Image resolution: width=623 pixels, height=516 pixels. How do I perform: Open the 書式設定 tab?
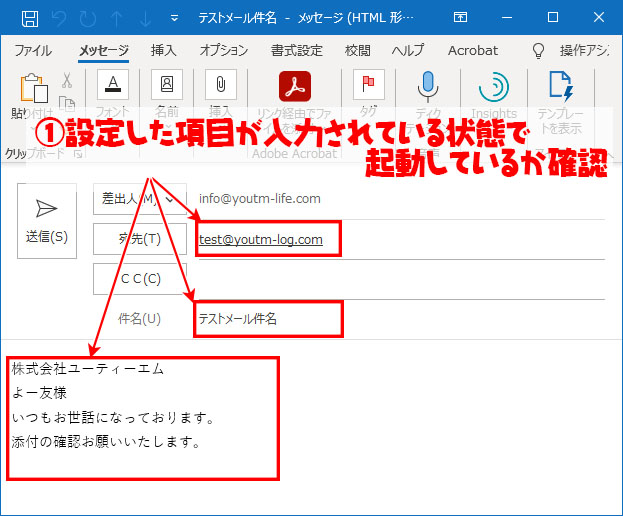[296, 51]
